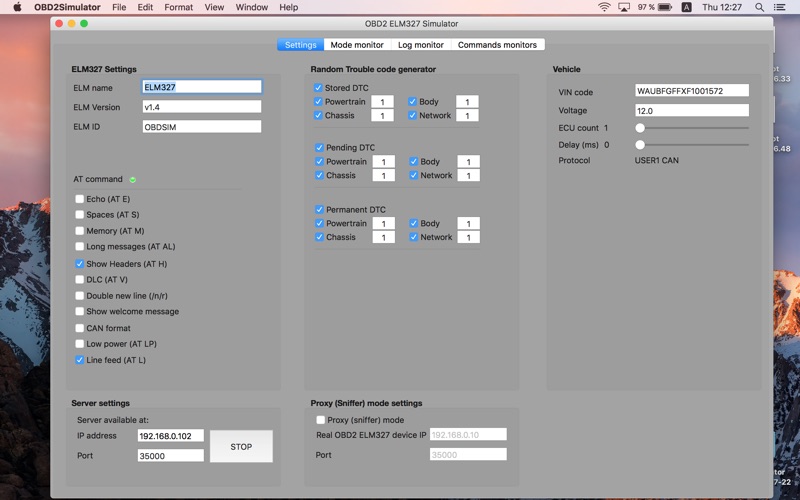Viewport: 800px width, 500px height.
Task: Uncheck Network under Permanent DTC
Action: tap(413, 237)
